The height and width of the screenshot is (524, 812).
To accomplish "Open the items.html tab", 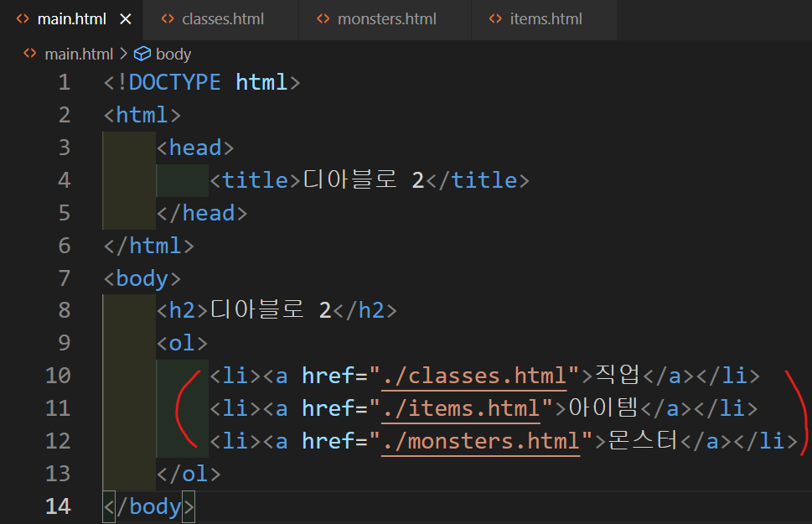I will (x=546, y=19).
